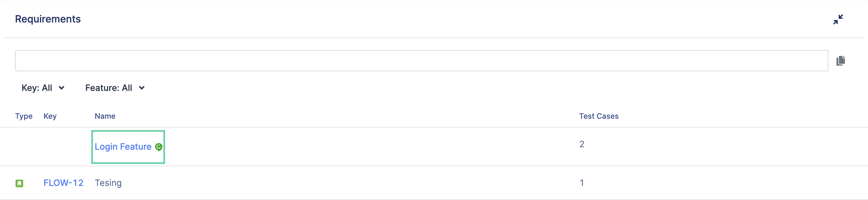Open the Login Feature link

[123, 147]
